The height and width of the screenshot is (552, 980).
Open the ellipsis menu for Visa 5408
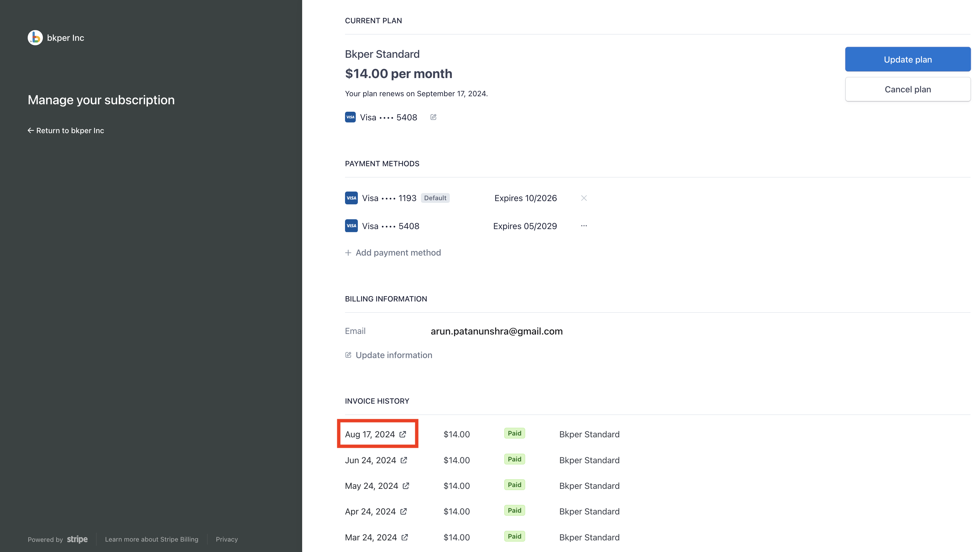pyautogui.click(x=584, y=226)
